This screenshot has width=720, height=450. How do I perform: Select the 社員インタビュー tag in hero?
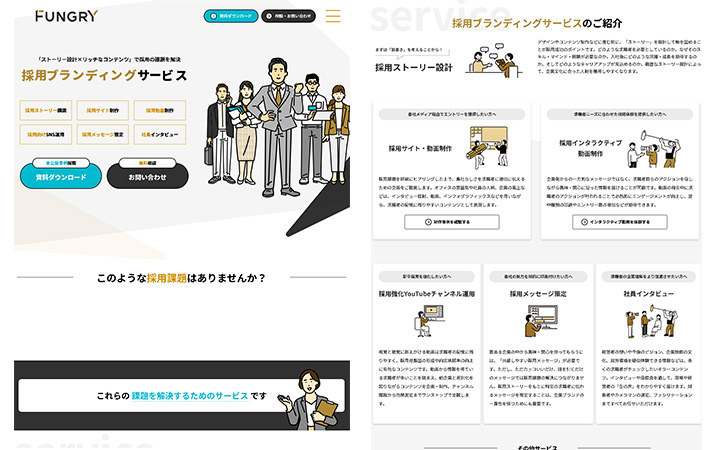tap(160, 135)
